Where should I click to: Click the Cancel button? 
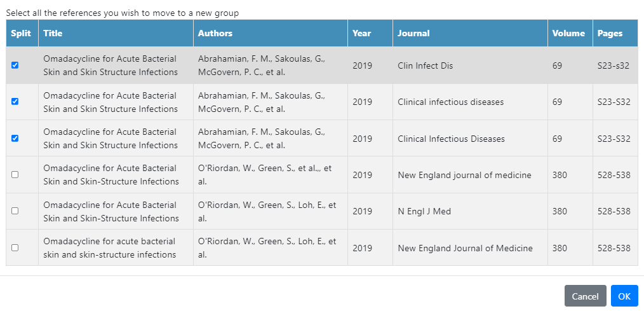(x=586, y=296)
